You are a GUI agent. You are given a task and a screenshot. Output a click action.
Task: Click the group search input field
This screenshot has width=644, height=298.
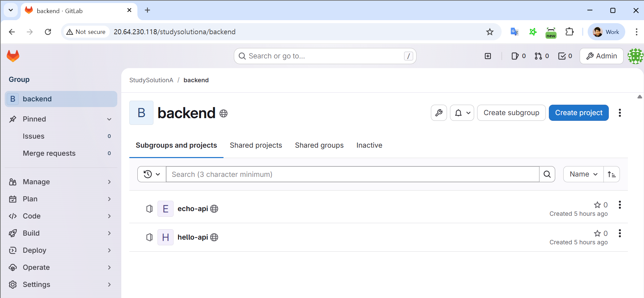[x=352, y=174]
